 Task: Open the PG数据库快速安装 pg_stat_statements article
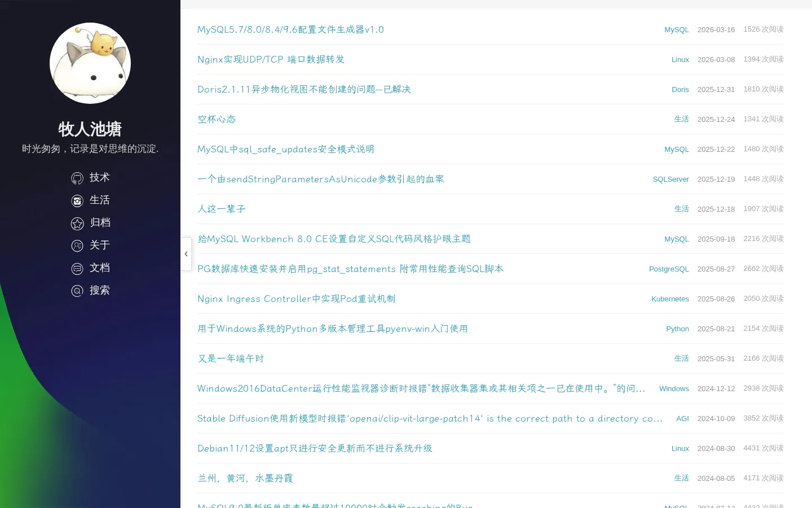click(x=350, y=269)
